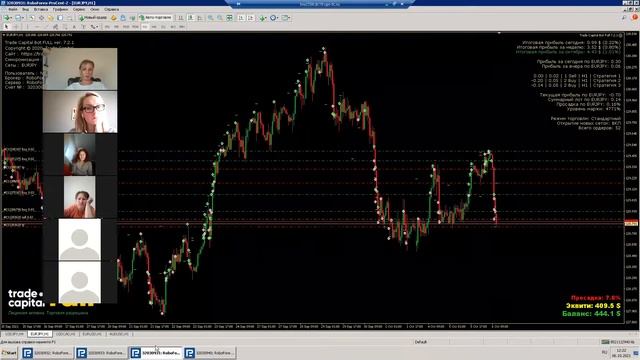Select the Trendline drawing tool
The height and width of the screenshot is (360, 640).
click(46, 27)
